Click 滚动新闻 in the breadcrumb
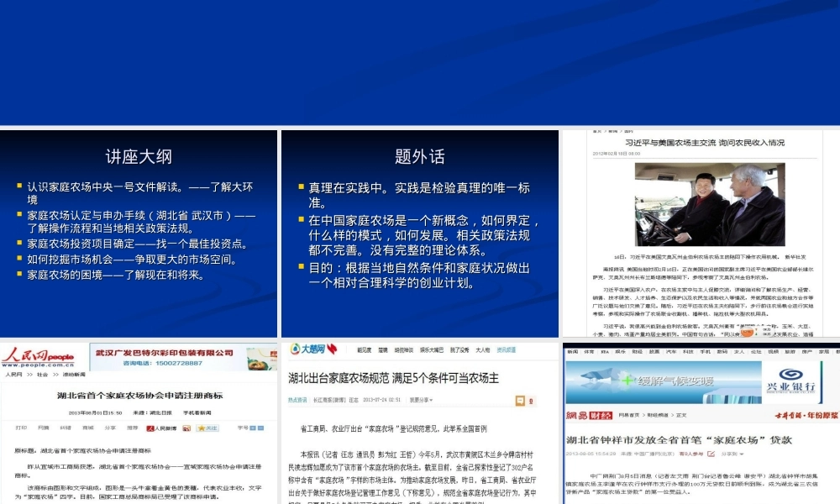This screenshot has height=504, width=840. click(74, 375)
